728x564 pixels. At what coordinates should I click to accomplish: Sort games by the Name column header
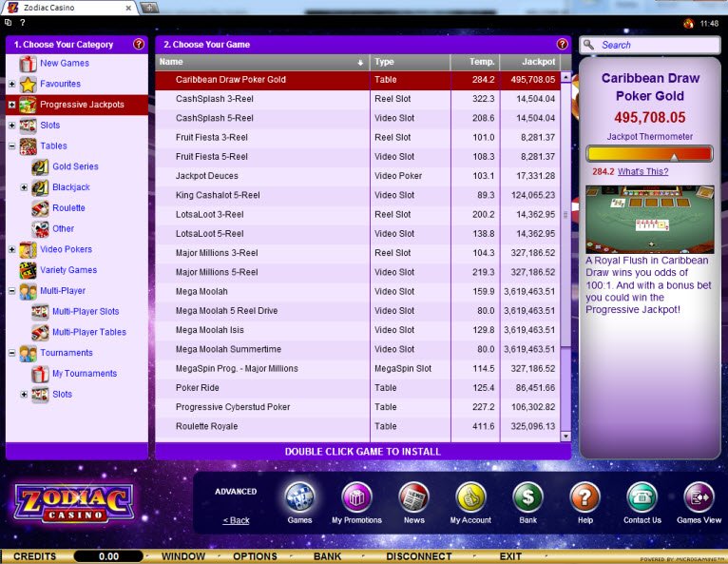262,62
